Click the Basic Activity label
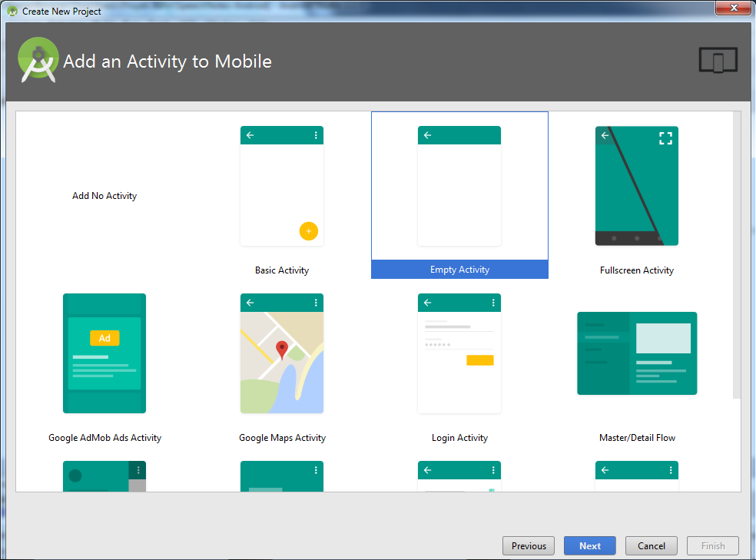Viewport: 756px width, 560px height. [x=282, y=270]
